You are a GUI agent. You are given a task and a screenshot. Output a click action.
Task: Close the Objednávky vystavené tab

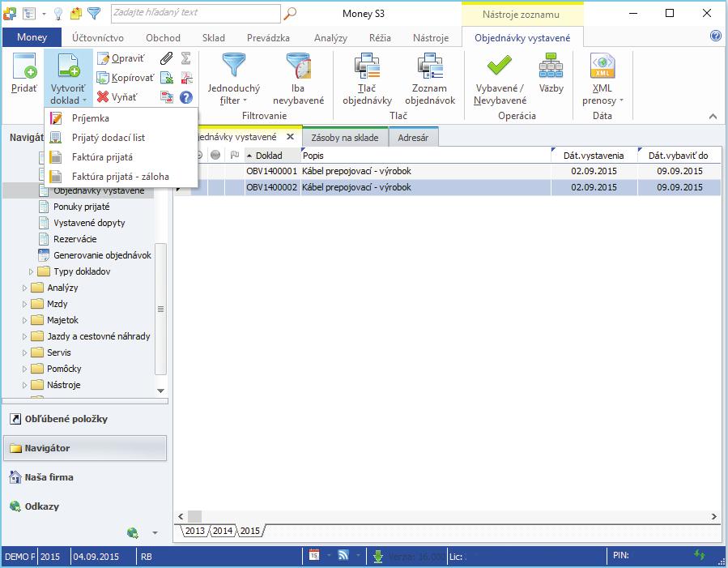tap(290, 137)
